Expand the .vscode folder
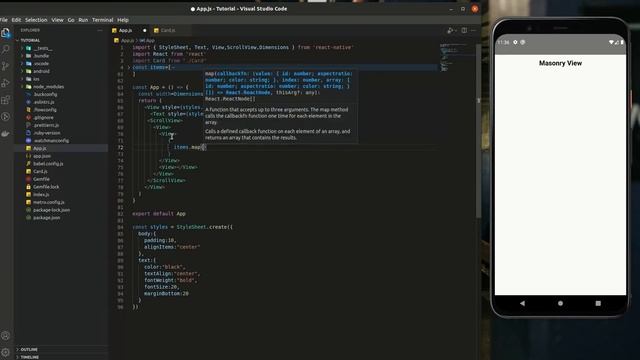640x360 pixels. pyautogui.click(x=41, y=64)
